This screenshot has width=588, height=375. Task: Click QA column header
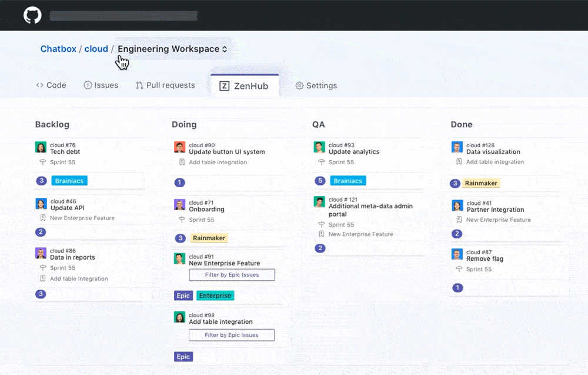tap(318, 125)
